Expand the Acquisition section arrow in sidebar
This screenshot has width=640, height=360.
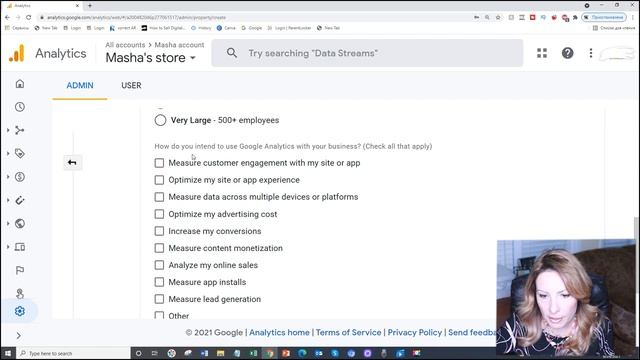click(8, 130)
